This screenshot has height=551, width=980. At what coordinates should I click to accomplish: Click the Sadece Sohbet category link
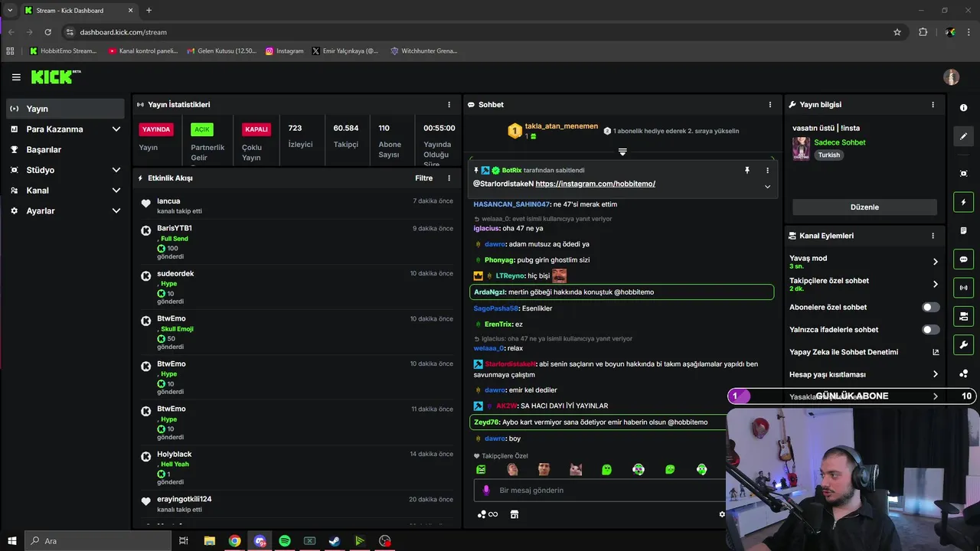pos(840,142)
